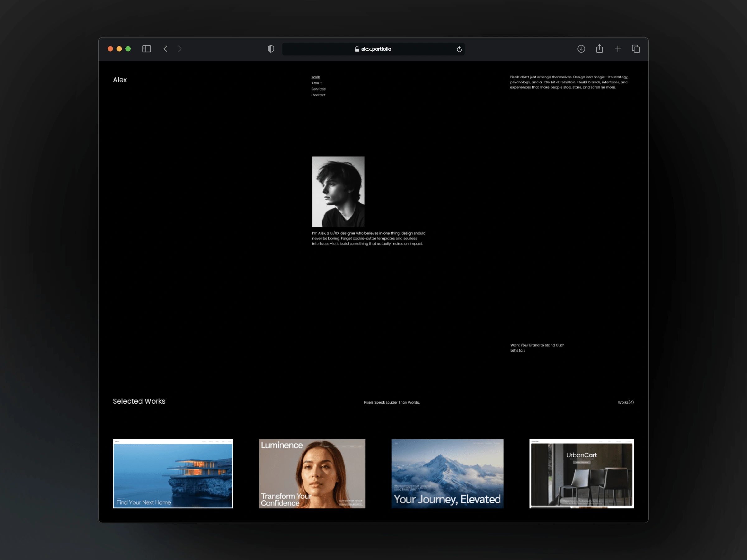The width and height of the screenshot is (747, 560).
Task: Click the share/export icon in toolbar
Action: [599, 48]
